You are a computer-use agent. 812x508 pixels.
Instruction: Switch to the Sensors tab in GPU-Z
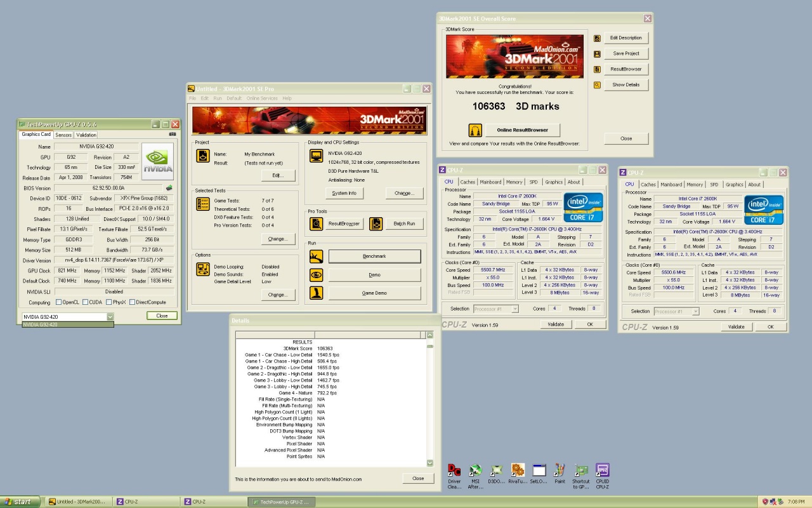[x=63, y=135]
